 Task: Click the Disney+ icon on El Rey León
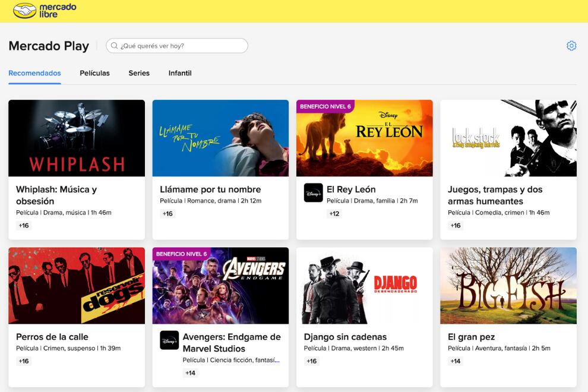312,192
